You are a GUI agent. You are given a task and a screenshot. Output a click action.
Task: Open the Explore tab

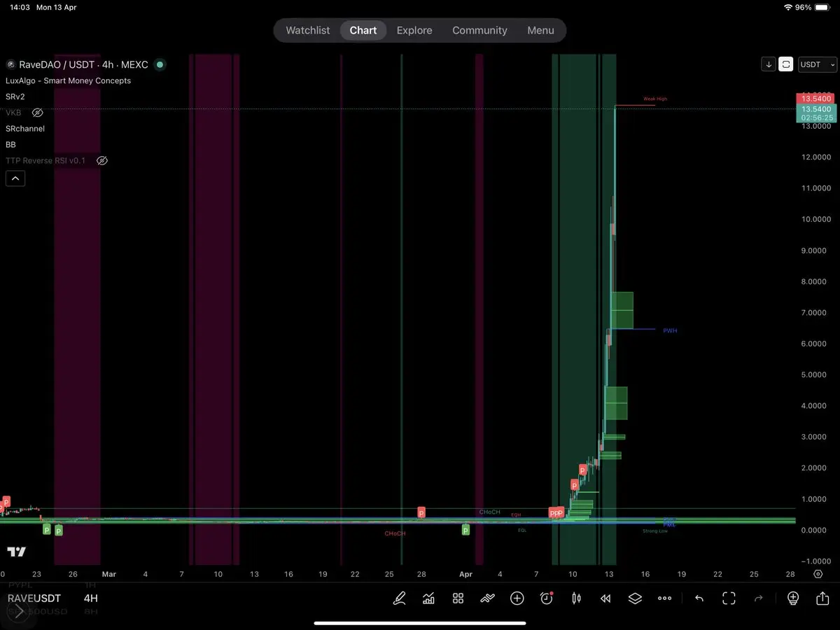click(x=414, y=31)
